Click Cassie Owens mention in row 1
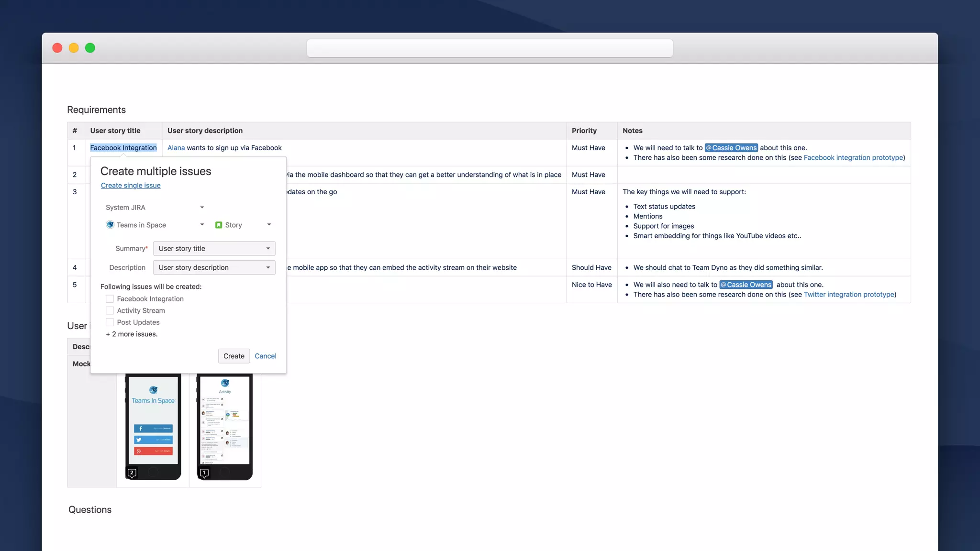The width and height of the screenshot is (980, 551). click(x=731, y=148)
